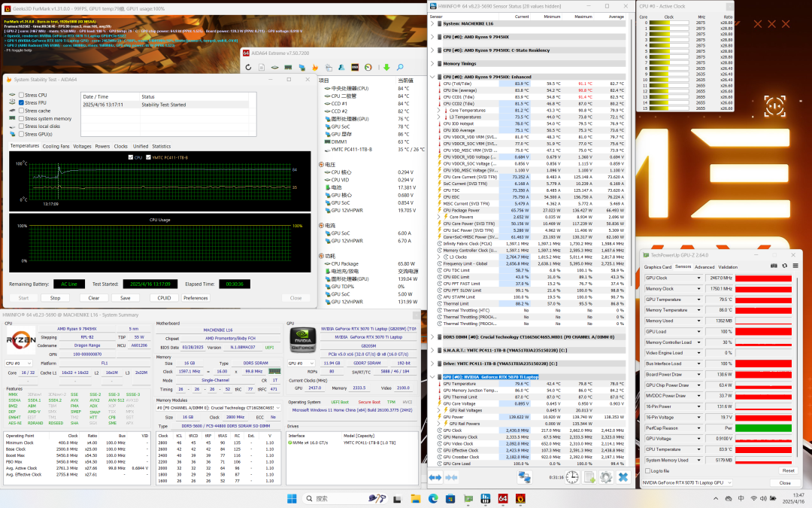Click the AIDA64 refresh toolbar icon
The width and height of the screenshot is (812, 508).
[x=249, y=68]
